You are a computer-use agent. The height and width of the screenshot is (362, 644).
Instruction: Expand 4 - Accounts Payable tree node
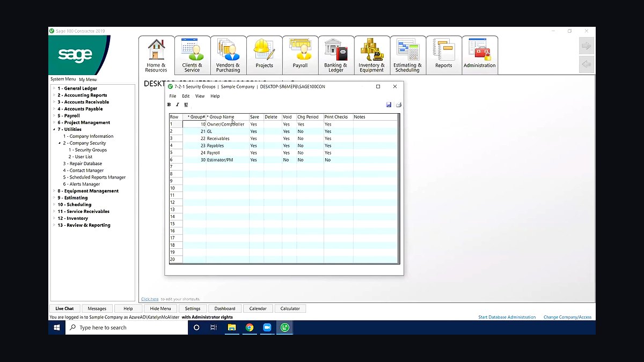tap(54, 109)
